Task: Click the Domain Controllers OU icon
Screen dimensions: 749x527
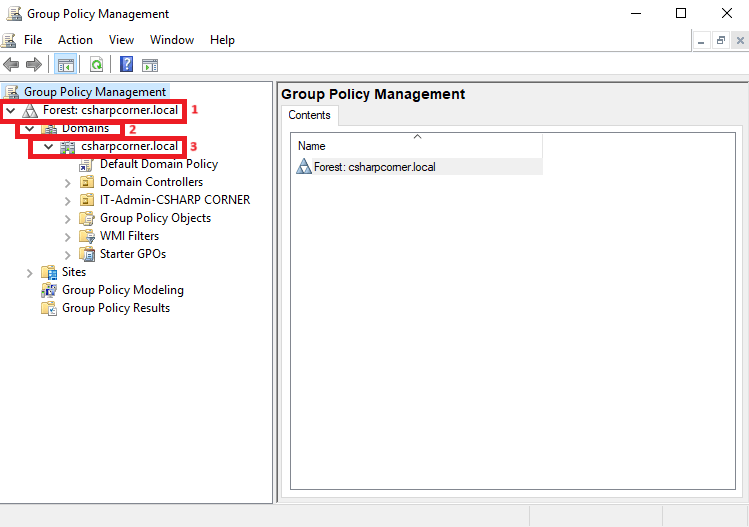Action: (x=86, y=182)
